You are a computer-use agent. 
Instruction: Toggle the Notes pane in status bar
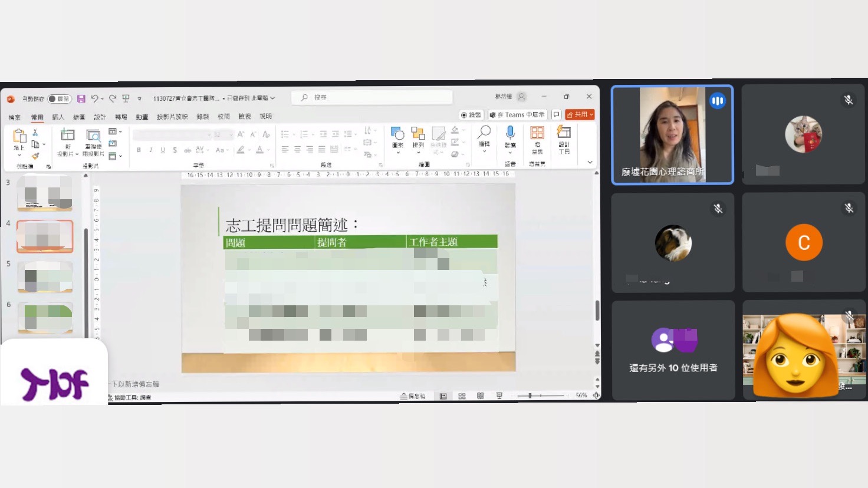[x=413, y=396]
